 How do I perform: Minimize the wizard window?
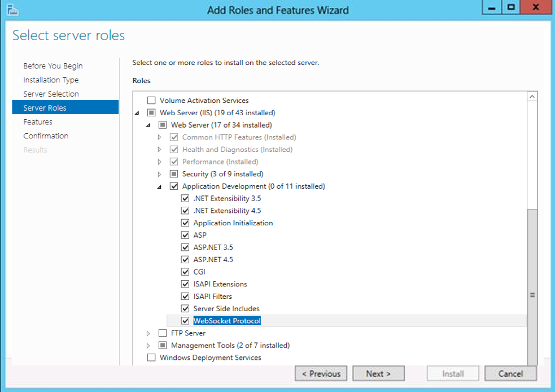point(492,7)
